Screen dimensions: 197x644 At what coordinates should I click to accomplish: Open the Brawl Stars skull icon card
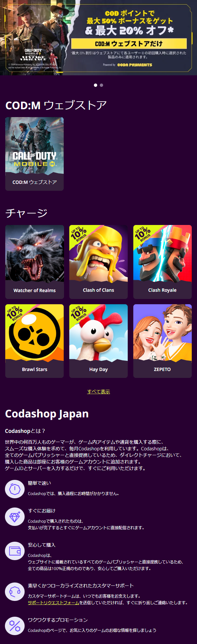34,341
